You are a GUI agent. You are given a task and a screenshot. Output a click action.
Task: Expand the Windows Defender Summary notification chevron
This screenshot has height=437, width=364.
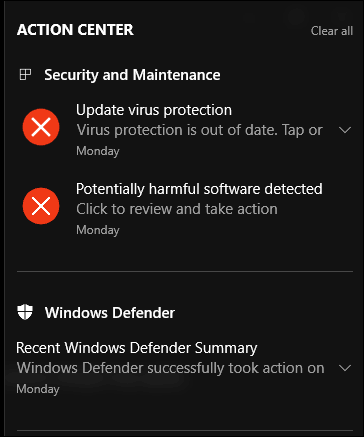click(x=345, y=368)
